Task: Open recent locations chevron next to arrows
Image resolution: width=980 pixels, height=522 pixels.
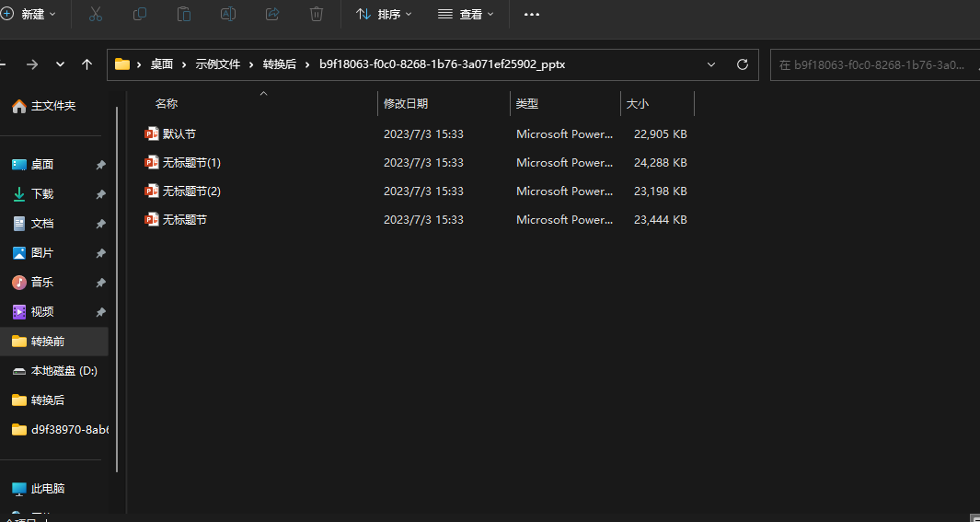Action: (x=60, y=64)
